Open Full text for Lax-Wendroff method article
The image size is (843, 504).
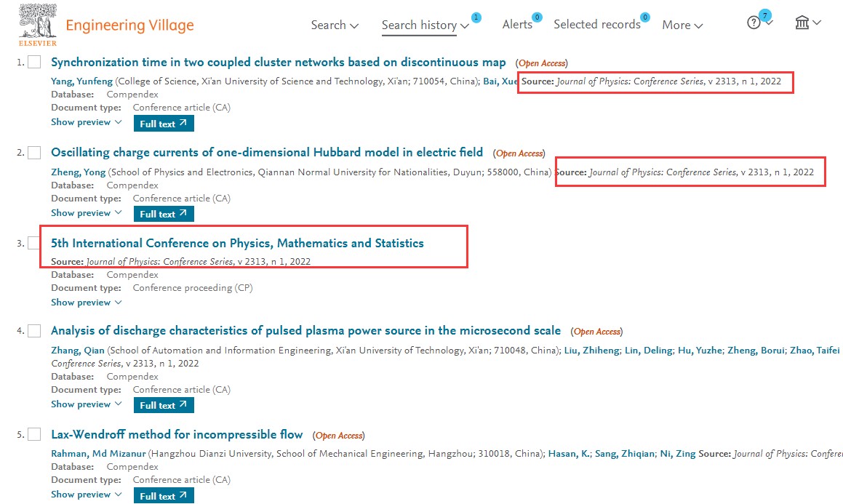coord(164,496)
